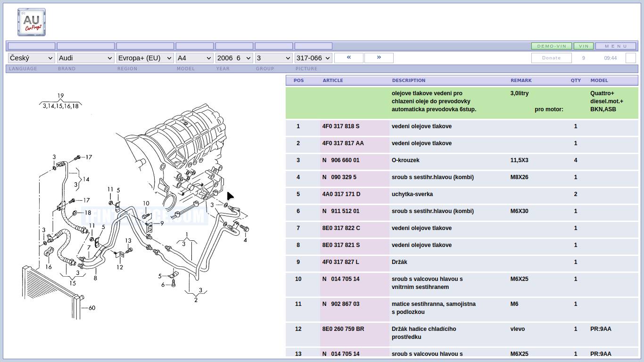Click PR:9AA model in row 12
This screenshot has width=644, height=362.
pyautogui.click(x=601, y=329)
